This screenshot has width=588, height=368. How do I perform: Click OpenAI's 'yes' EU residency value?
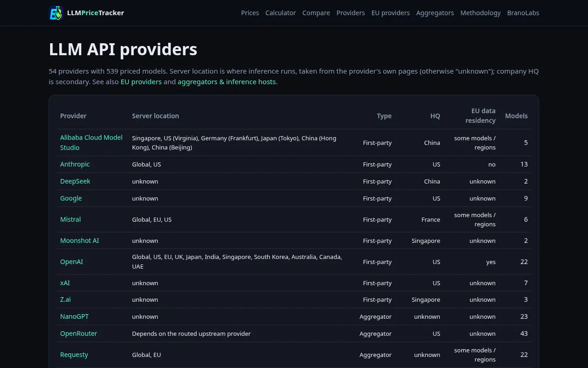tap(491, 262)
